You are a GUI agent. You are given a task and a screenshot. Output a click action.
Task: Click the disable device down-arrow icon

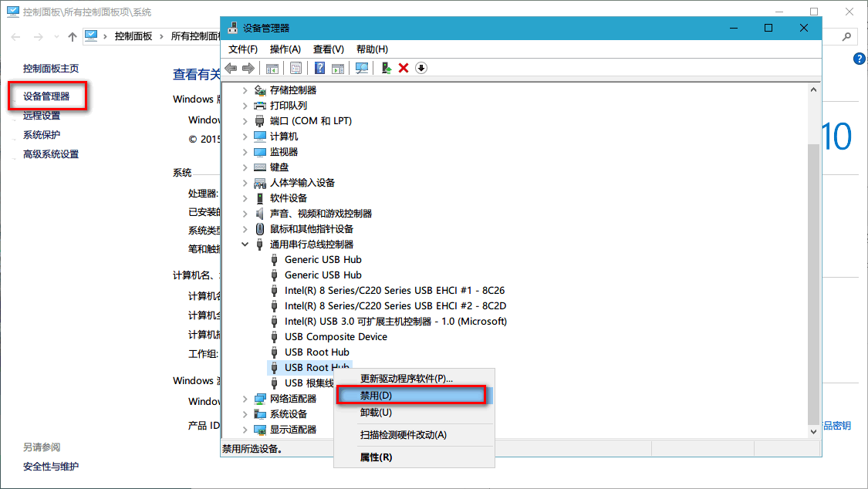click(x=421, y=68)
